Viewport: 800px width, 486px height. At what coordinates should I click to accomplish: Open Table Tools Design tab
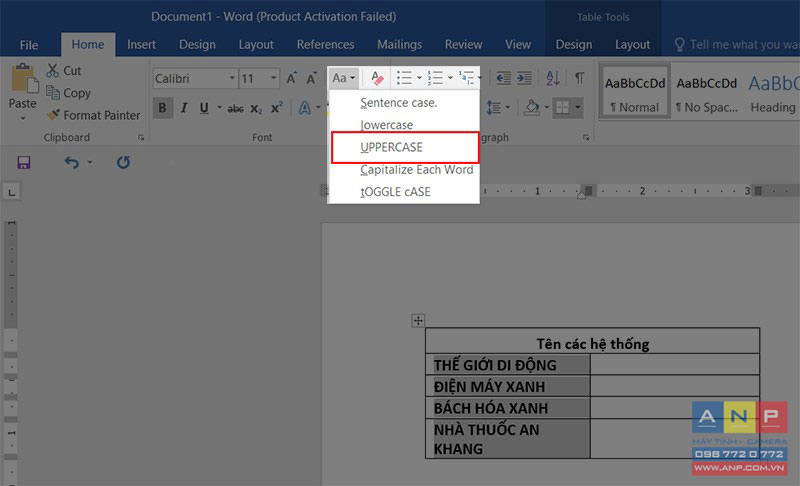tap(574, 45)
